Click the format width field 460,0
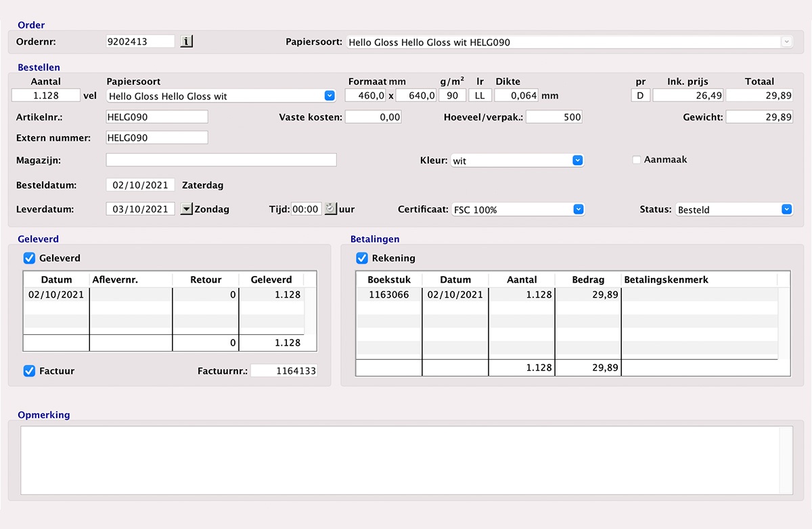 click(366, 95)
